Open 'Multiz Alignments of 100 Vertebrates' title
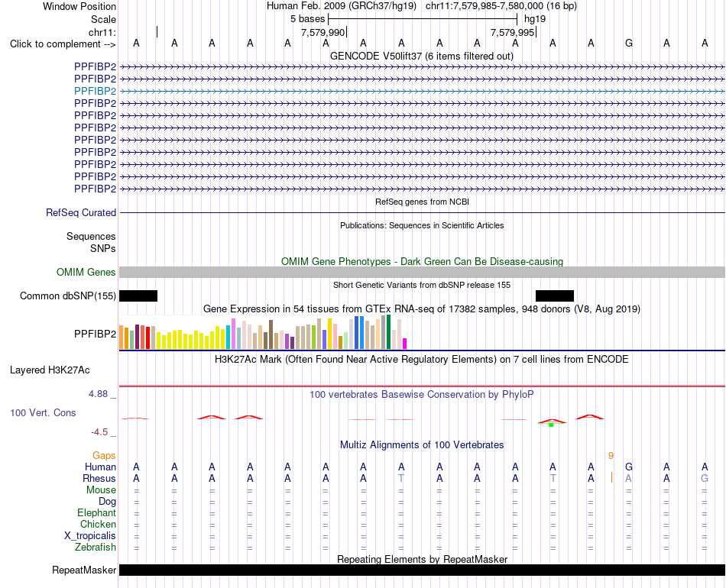726x588 pixels. (422, 445)
